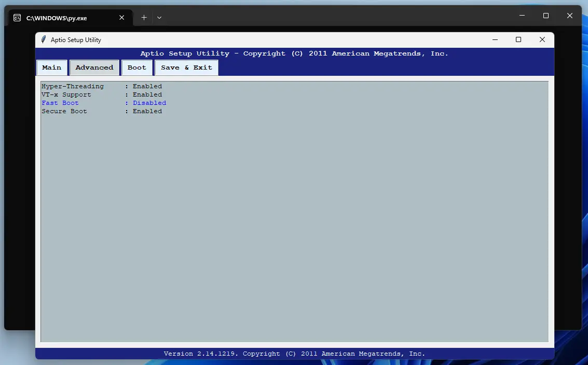Click VT-x Support's Enabled value
The image size is (588, 365).
(147, 94)
